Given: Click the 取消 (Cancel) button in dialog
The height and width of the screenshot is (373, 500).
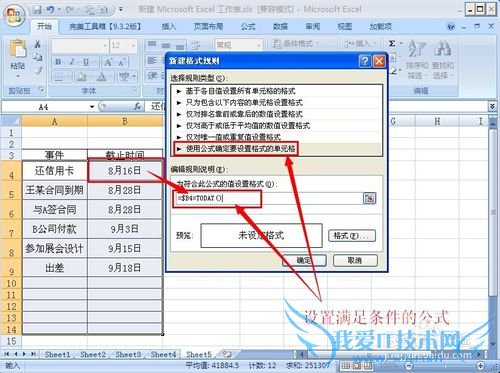Looking at the screenshot, I should [x=355, y=260].
